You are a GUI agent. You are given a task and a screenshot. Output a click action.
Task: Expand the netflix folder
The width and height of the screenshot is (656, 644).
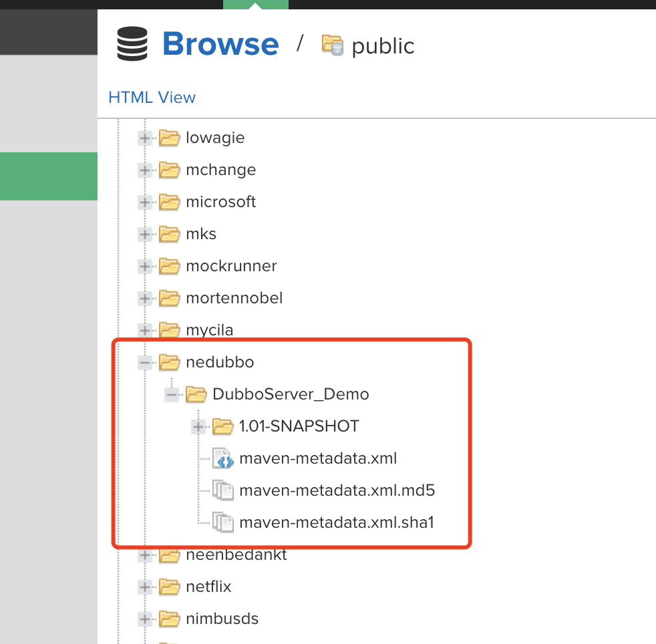[145, 587]
